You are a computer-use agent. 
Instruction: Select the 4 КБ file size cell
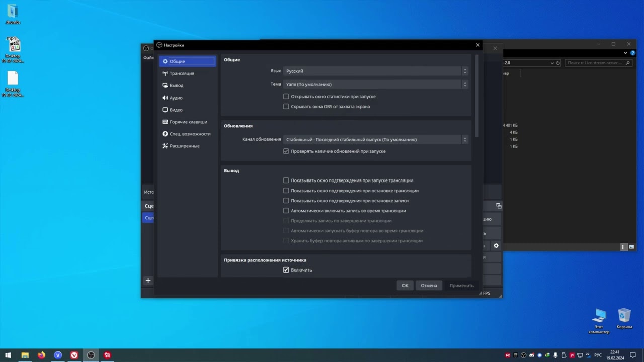click(x=513, y=132)
